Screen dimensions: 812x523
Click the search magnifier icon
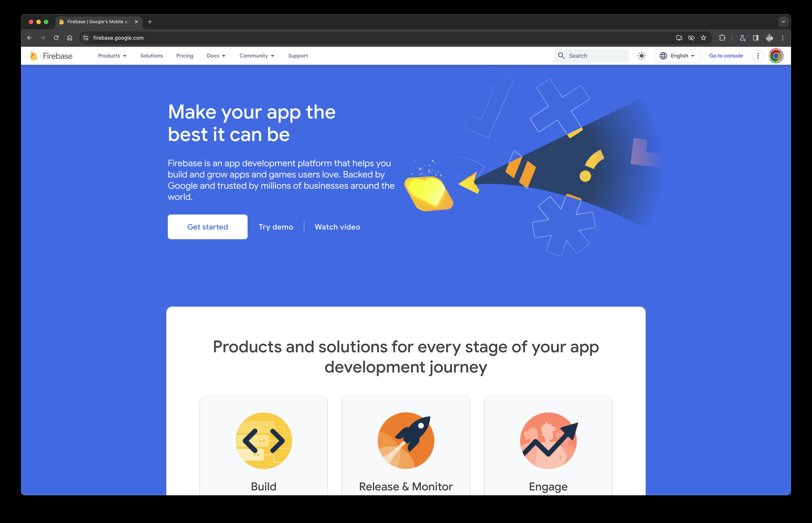[561, 56]
